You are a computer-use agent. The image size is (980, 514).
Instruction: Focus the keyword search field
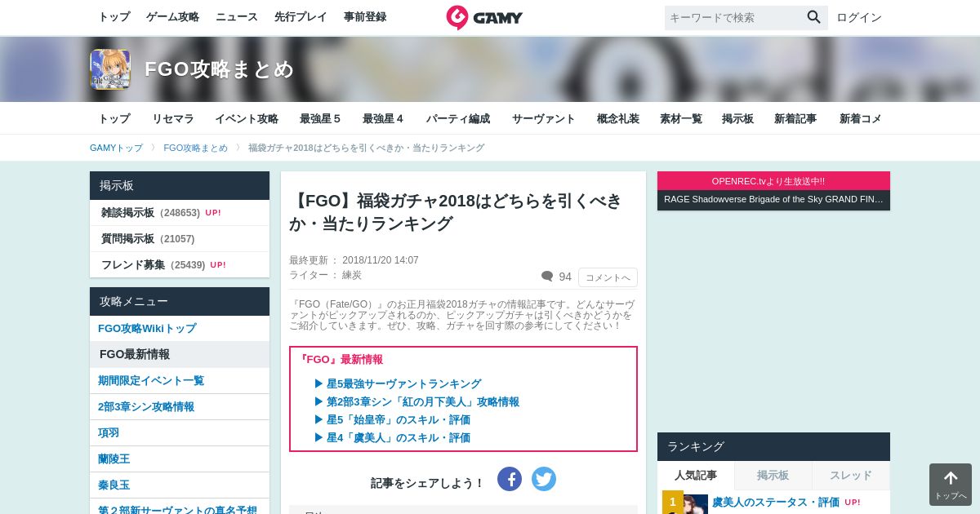coord(733,17)
